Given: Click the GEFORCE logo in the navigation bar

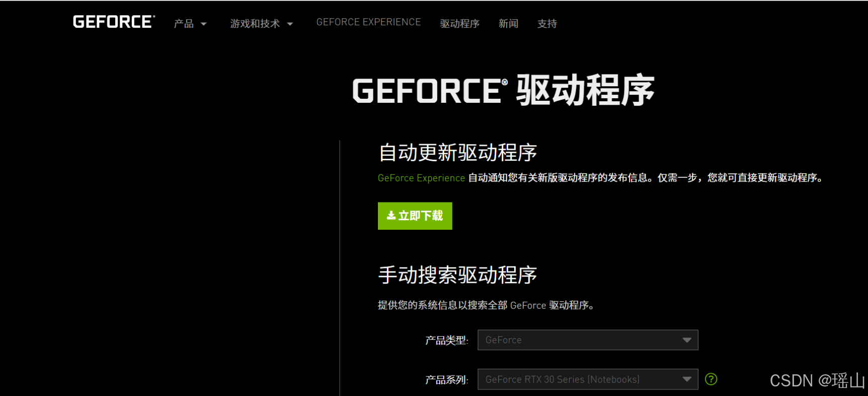Looking at the screenshot, I should [x=114, y=22].
